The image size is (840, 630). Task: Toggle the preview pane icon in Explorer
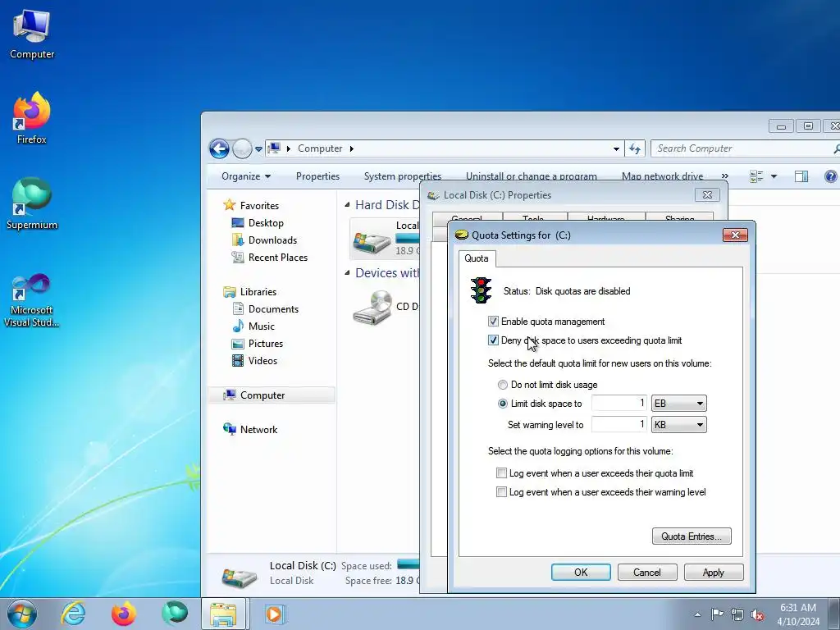[x=801, y=176]
